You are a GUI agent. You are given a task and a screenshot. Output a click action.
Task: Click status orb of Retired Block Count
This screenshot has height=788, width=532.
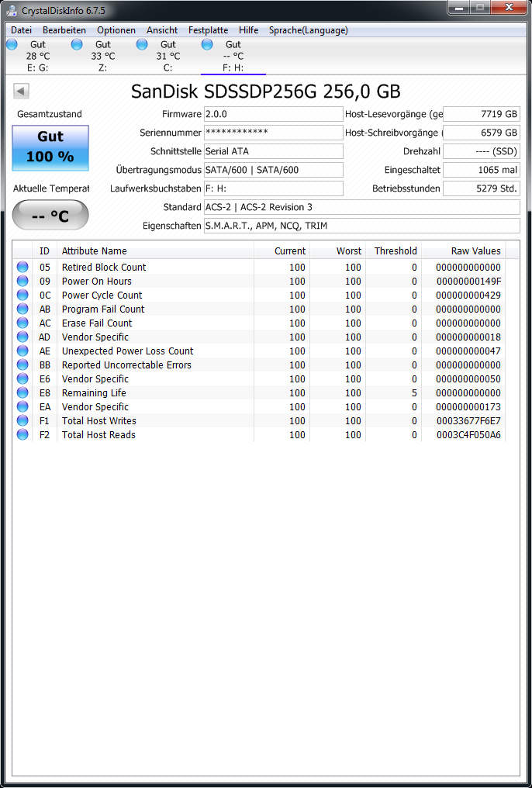tap(22, 268)
